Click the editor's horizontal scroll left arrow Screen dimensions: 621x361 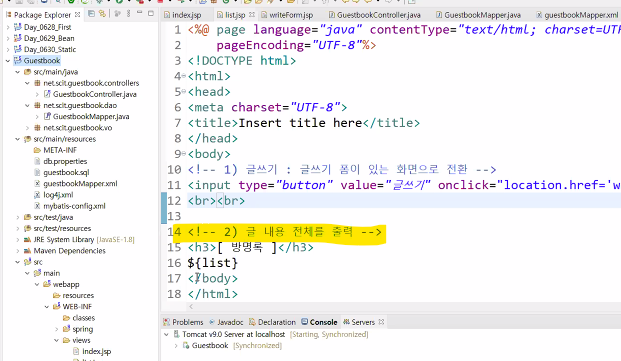(191, 306)
